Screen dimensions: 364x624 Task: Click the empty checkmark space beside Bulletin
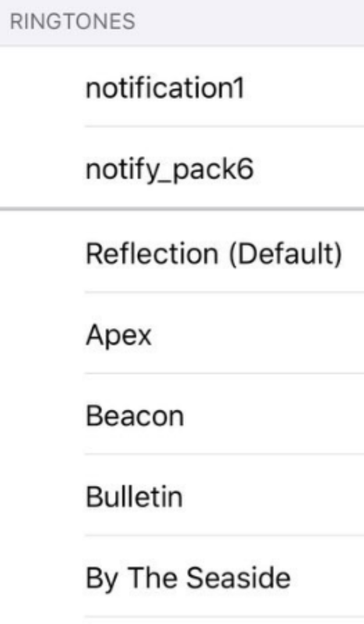(x=42, y=496)
